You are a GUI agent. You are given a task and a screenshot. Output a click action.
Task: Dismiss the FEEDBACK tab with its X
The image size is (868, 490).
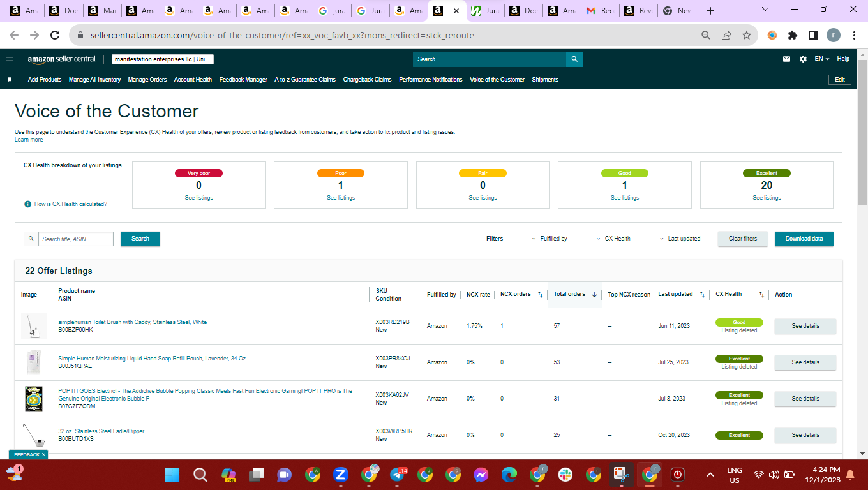[x=43, y=454]
